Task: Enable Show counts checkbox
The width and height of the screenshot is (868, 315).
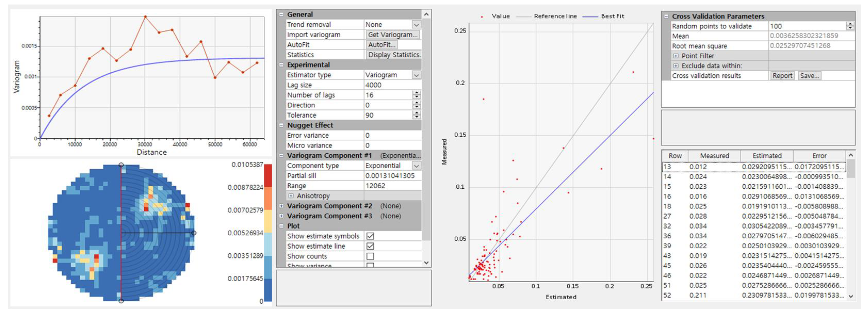Action: click(370, 256)
